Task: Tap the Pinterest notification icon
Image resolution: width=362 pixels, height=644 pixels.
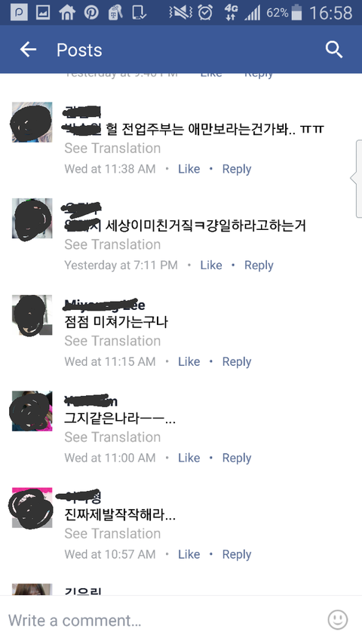Action: (x=91, y=13)
